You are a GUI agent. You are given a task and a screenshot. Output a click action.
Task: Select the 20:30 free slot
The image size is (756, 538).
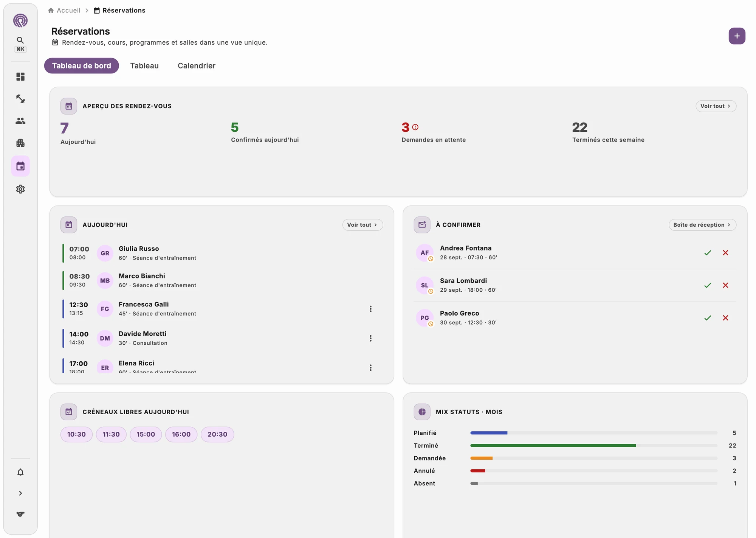pos(217,434)
